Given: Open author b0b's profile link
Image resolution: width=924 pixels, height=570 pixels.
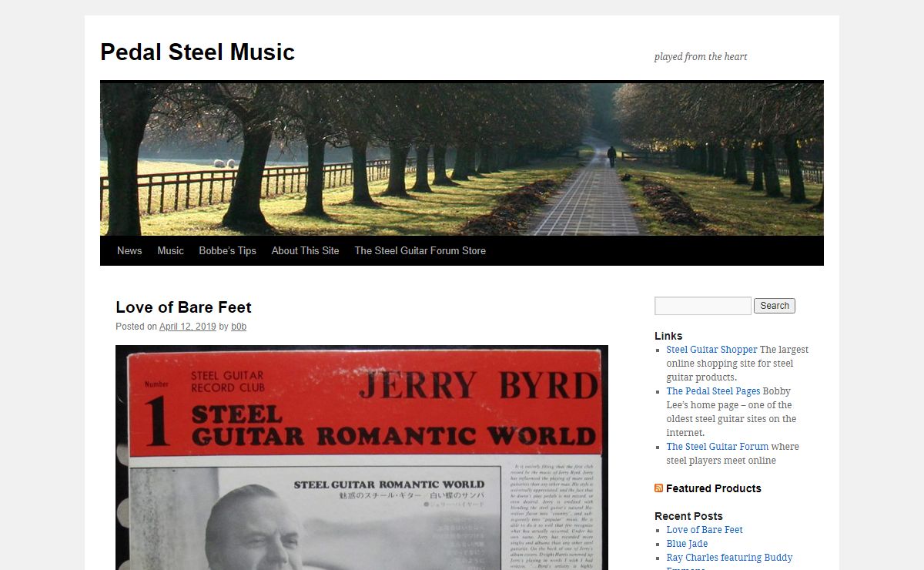Looking at the screenshot, I should click(x=239, y=327).
